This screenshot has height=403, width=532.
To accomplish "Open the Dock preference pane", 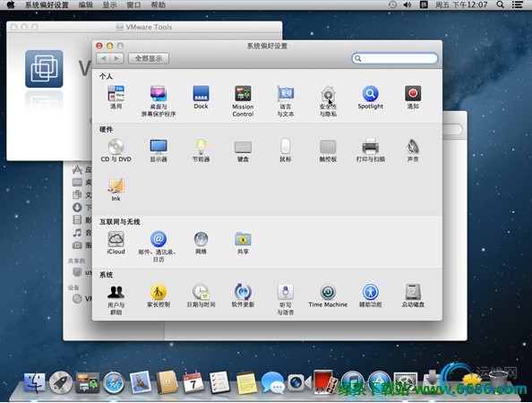I will 201,97.
